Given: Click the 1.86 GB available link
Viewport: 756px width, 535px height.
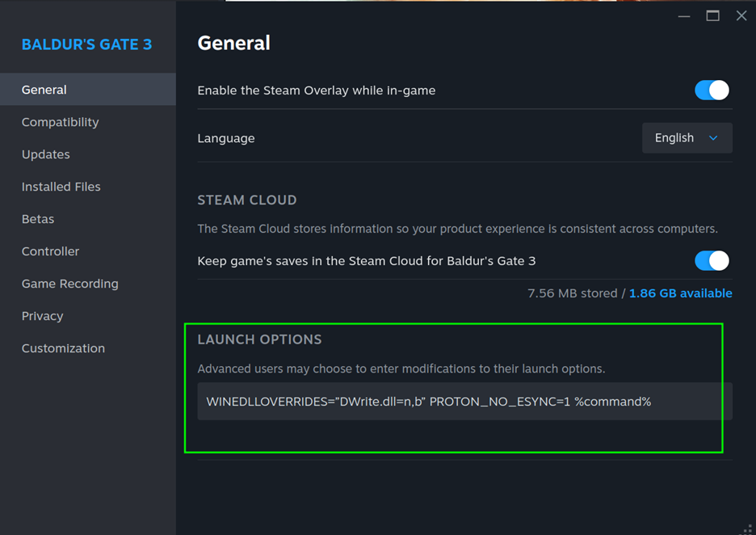Looking at the screenshot, I should pyautogui.click(x=680, y=293).
